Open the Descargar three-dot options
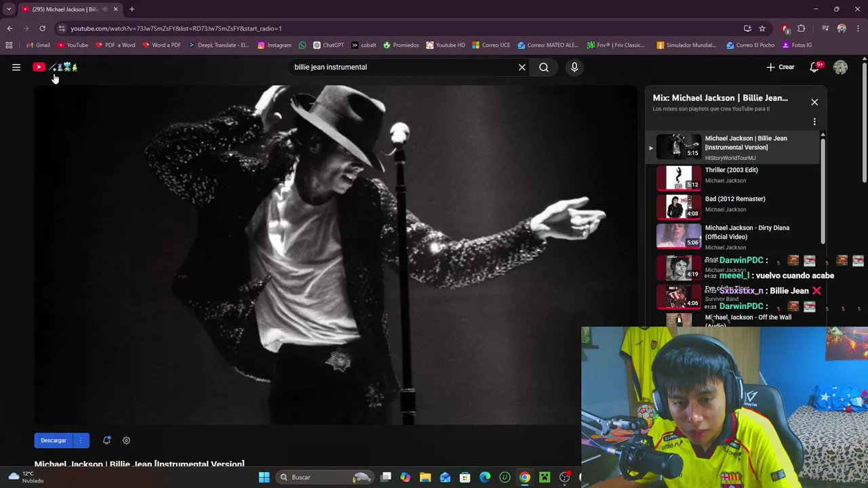 [x=81, y=441]
